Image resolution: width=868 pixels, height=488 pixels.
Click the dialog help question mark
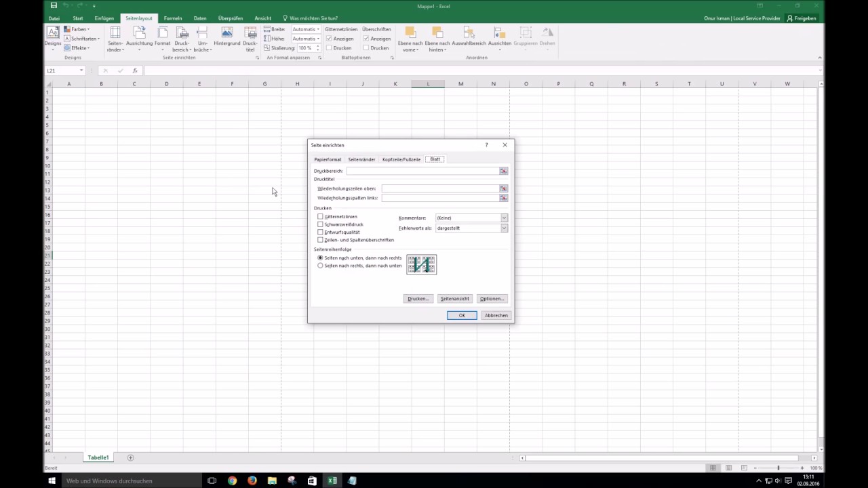(486, 145)
